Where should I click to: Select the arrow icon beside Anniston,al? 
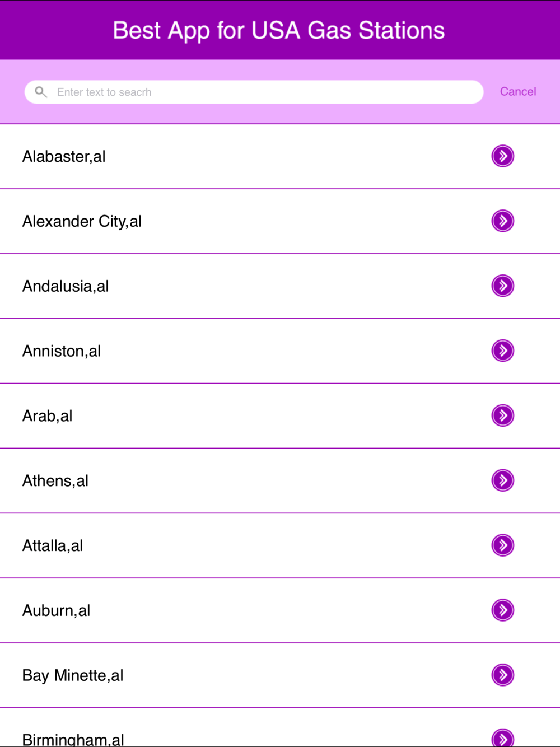tap(503, 351)
